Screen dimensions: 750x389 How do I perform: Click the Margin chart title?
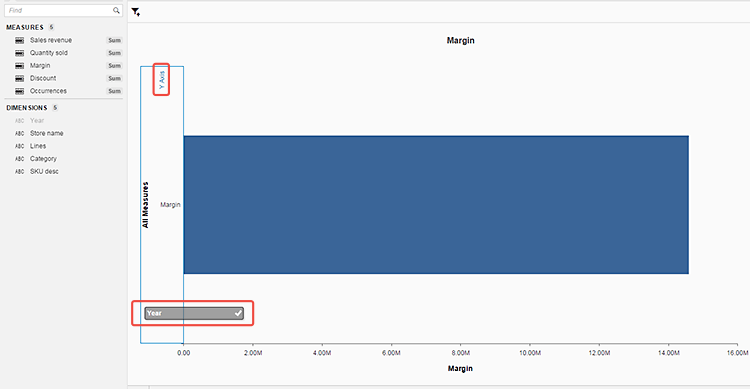[461, 40]
